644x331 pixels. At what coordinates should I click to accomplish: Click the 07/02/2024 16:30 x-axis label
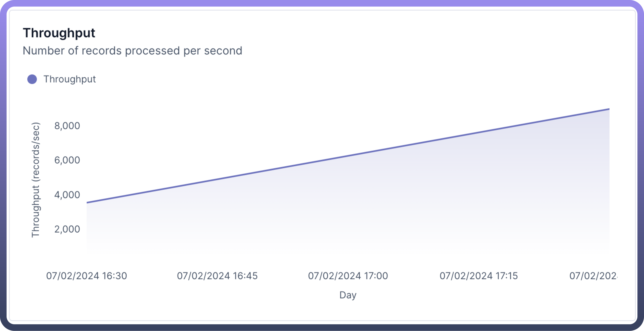(x=87, y=276)
